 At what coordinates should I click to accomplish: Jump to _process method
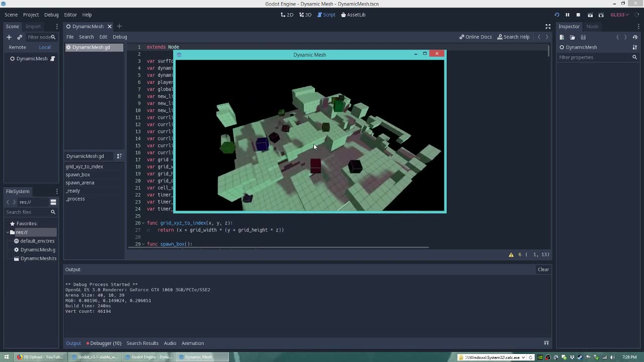pyautogui.click(x=75, y=199)
